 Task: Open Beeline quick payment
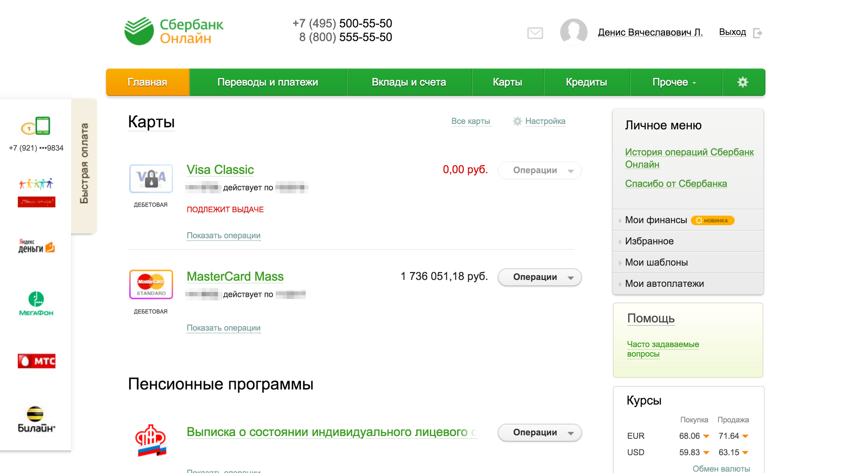(36, 419)
